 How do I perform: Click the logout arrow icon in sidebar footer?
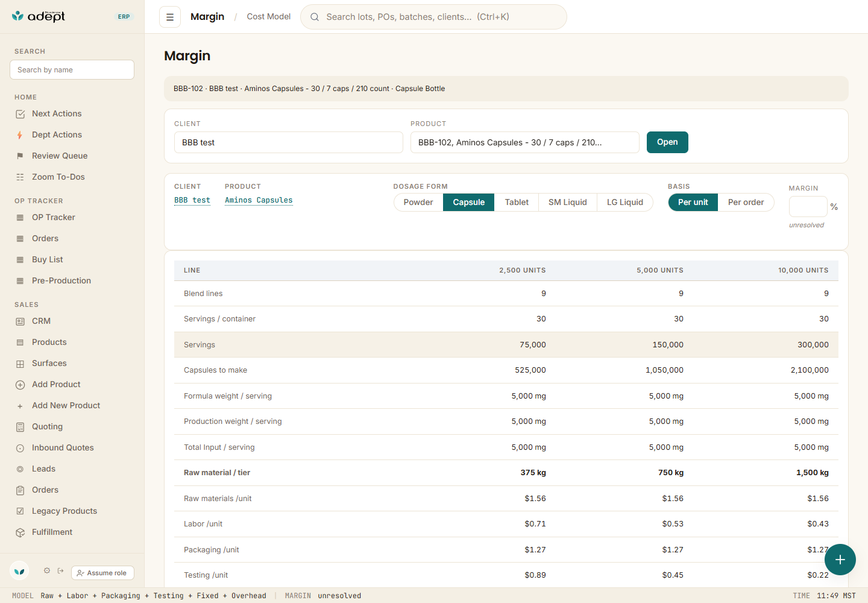tap(61, 570)
